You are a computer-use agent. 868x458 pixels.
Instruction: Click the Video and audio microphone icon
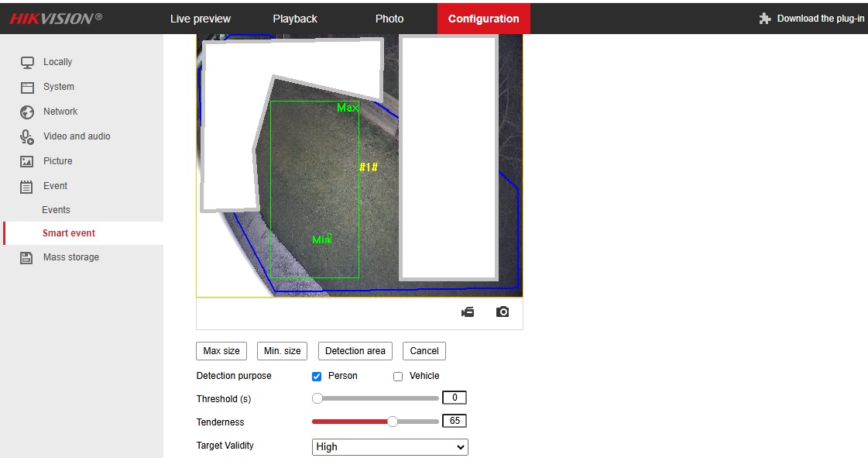pyautogui.click(x=27, y=136)
